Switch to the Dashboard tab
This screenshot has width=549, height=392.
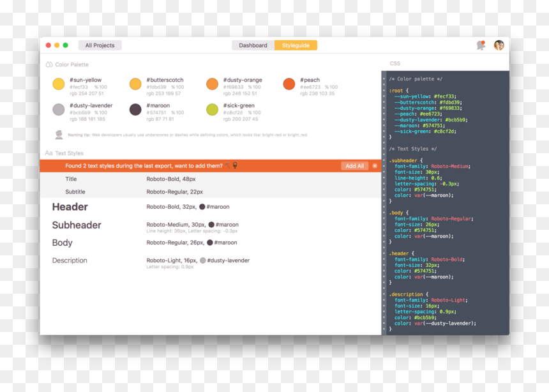pos(253,45)
